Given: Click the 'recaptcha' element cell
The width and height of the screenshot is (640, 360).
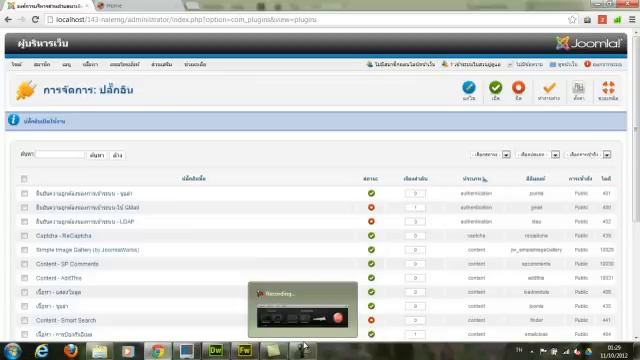Looking at the screenshot, I should coord(536,236).
